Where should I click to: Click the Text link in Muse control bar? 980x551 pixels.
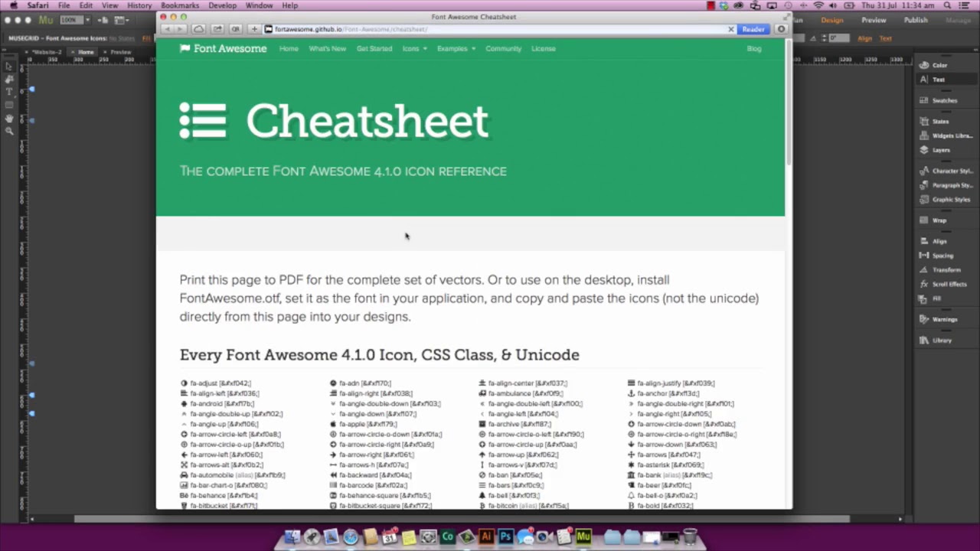886,38
